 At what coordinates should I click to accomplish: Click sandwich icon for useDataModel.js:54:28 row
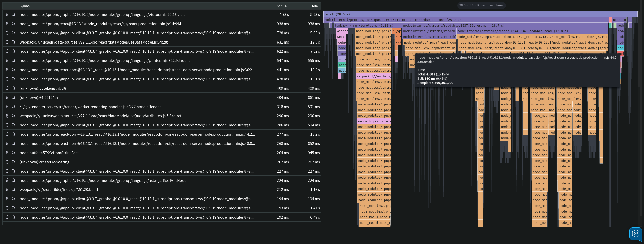pos(7,42)
